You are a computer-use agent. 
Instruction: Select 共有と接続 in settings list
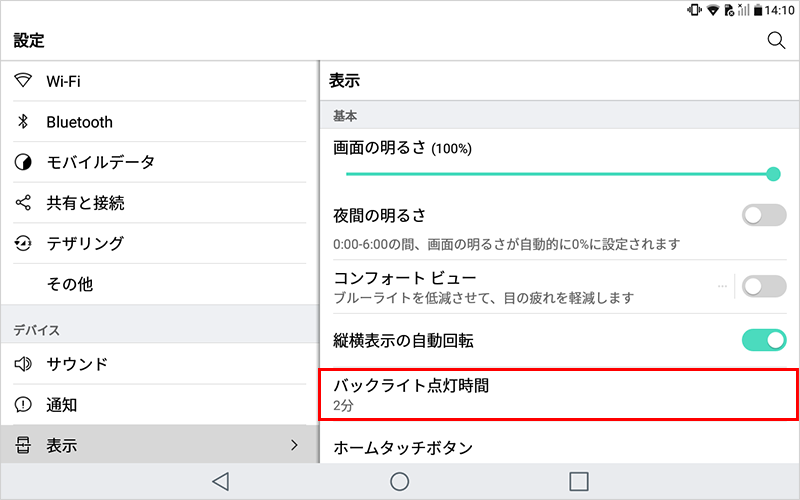point(160,203)
